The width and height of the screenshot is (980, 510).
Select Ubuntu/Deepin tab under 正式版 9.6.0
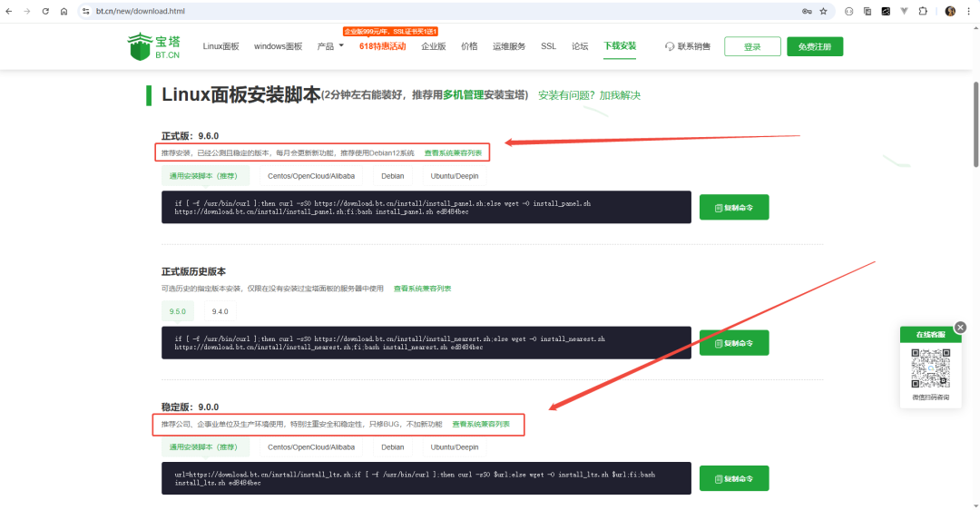click(x=455, y=176)
